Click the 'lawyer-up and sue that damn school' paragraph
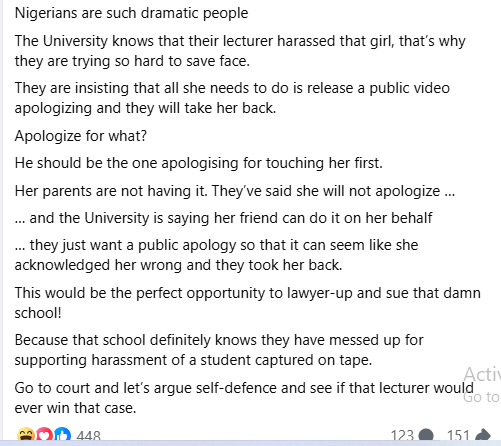The image size is (501, 446). [248, 303]
